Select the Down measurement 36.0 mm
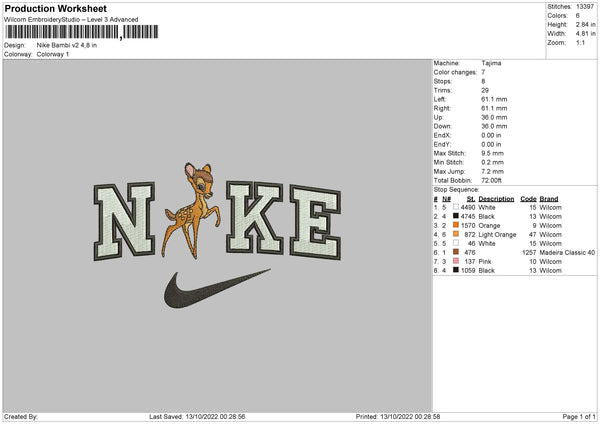 494,126
